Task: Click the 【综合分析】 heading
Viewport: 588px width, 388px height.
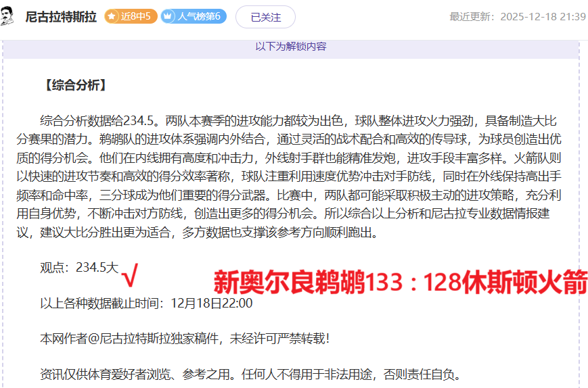Action: pyautogui.click(x=74, y=85)
